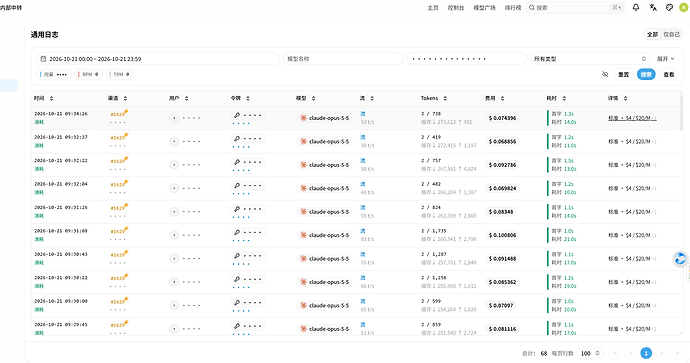The height and width of the screenshot is (363, 690).
Task: Click the user avatar circle in the 09:30:00 row
Action: (174, 305)
